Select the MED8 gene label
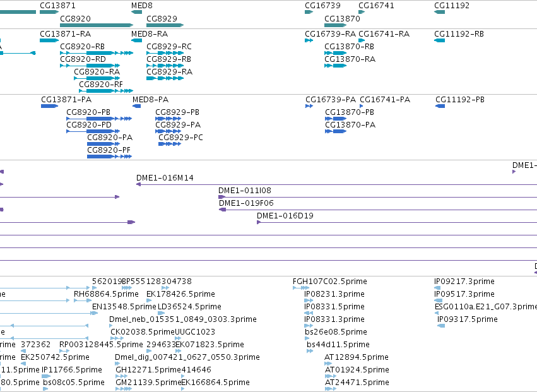This screenshot has height=392, width=537. [x=142, y=6]
